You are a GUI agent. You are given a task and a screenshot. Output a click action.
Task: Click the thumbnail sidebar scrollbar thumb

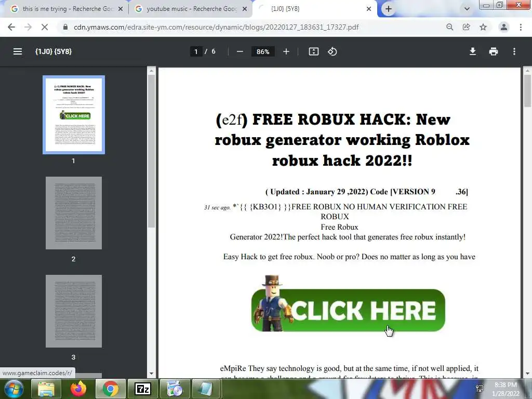point(151,151)
